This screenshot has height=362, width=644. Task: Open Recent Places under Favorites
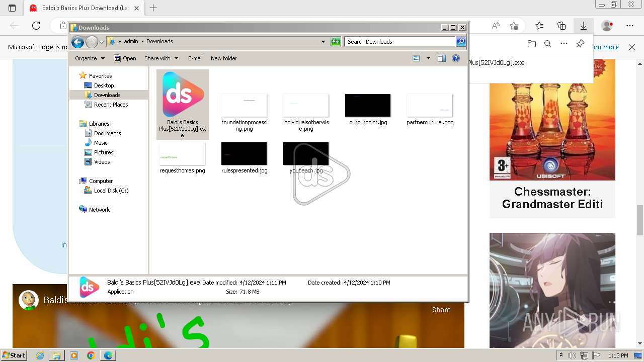click(x=111, y=105)
